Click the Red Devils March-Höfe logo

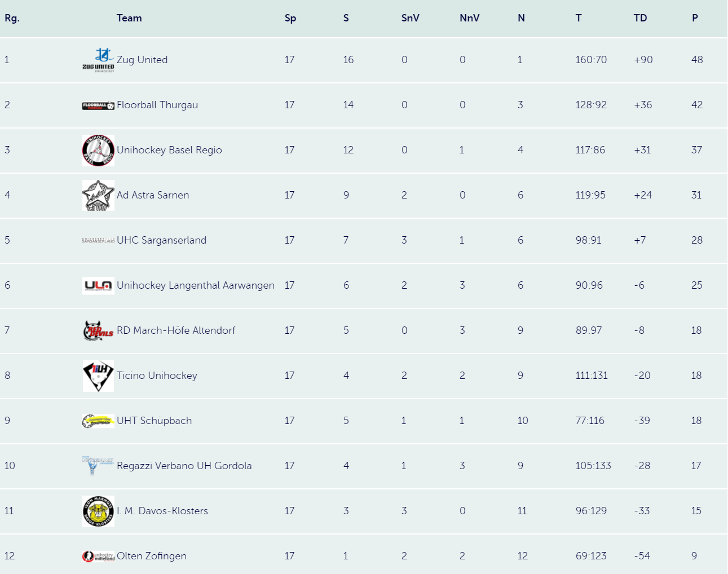click(98, 331)
